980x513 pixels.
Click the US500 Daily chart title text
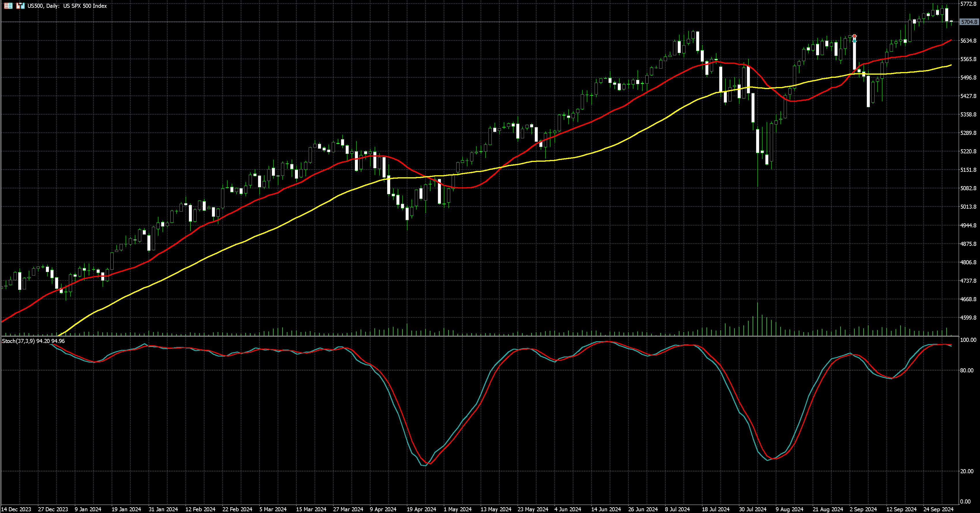click(x=67, y=6)
